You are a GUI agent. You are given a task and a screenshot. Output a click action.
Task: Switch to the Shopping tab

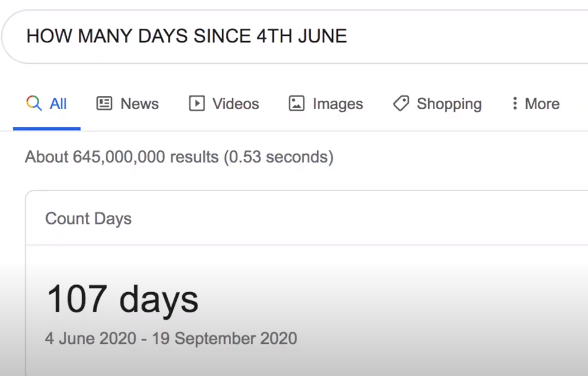coord(437,104)
